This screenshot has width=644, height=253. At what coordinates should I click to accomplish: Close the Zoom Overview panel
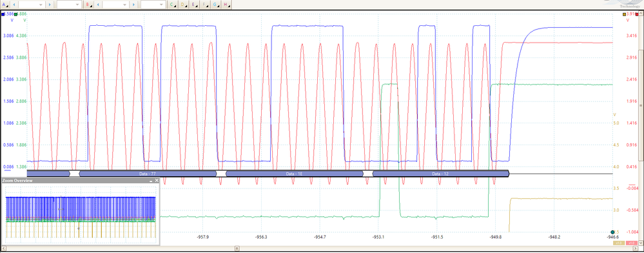pos(157,181)
